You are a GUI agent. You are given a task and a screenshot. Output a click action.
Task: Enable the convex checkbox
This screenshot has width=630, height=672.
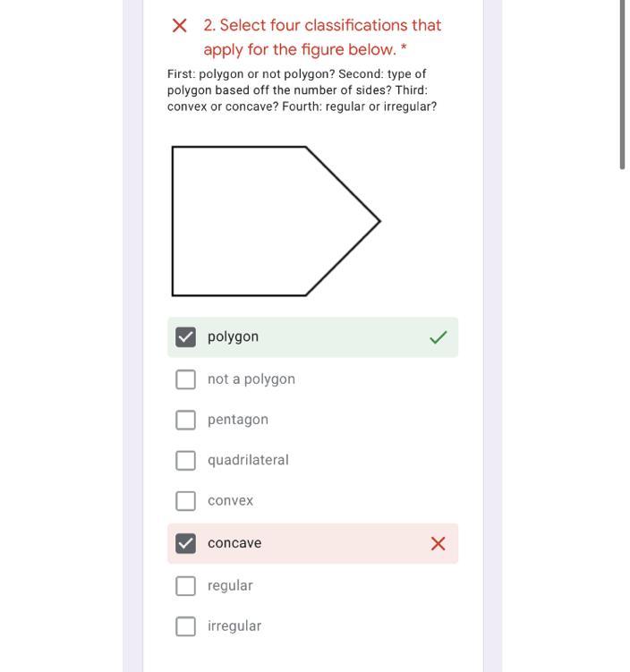click(185, 501)
